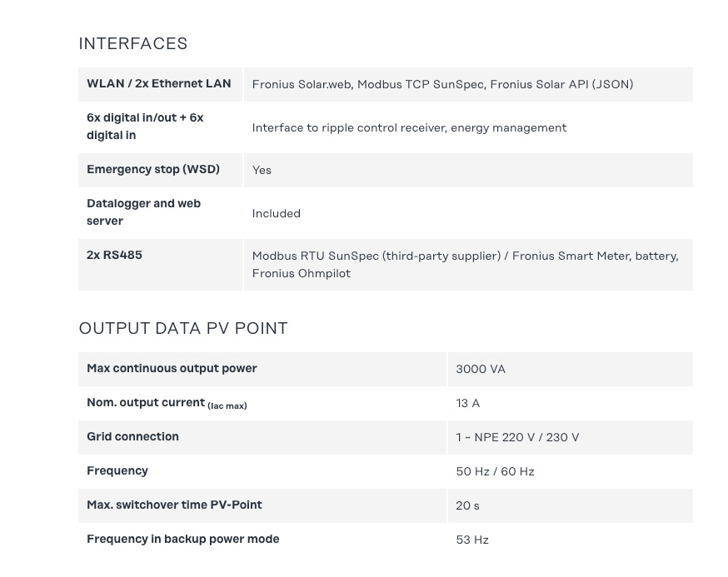Click the Included value cell
The width and height of the screenshot is (728, 577).
click(x=277, y=213)
